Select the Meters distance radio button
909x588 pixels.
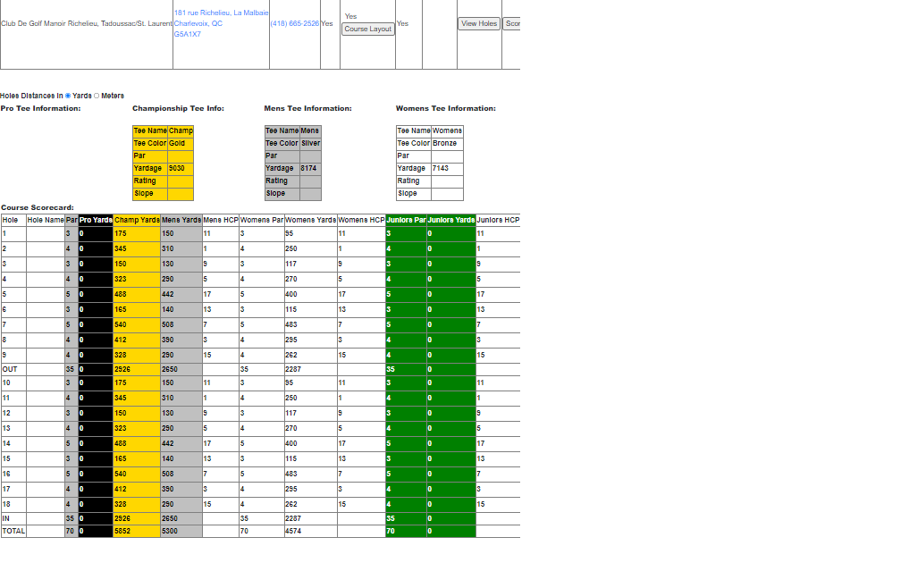(97, 96)
